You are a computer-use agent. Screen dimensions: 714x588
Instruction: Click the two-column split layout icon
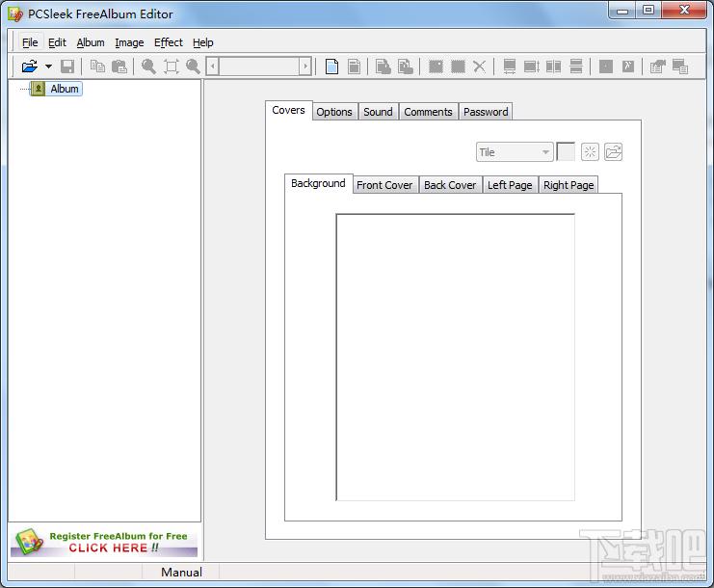coord(553,67)
